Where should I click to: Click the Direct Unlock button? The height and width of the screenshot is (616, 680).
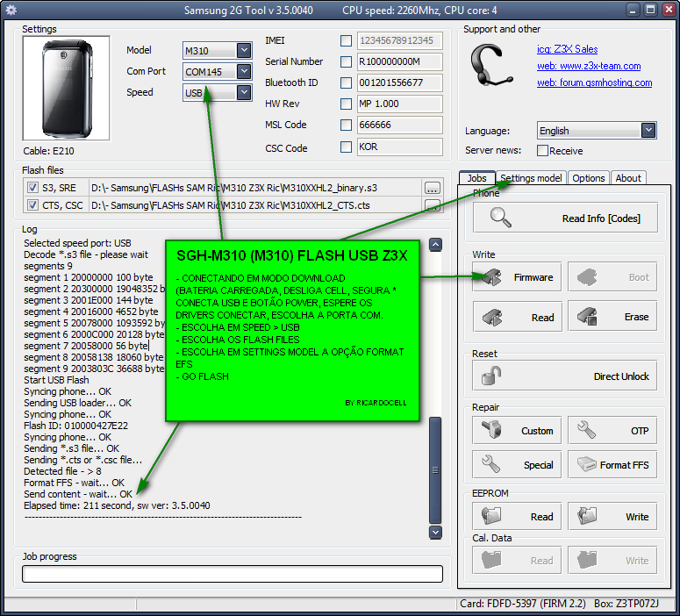565,376
